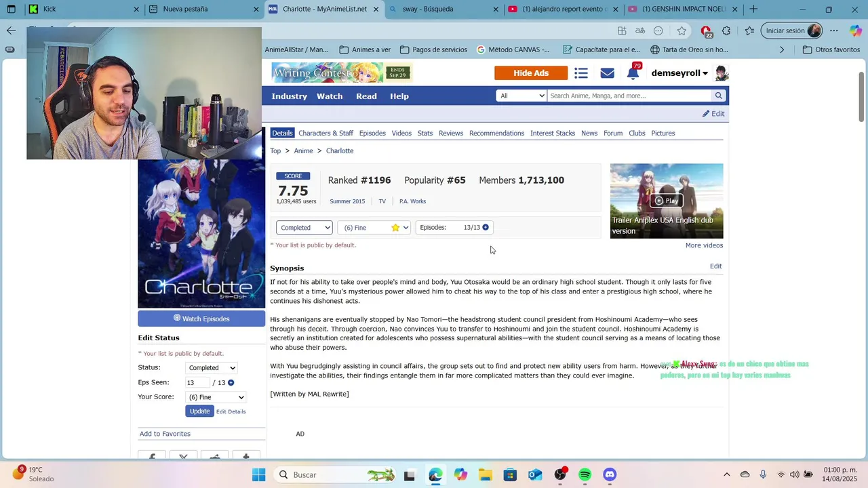The width and height of the screenshot is (868, 488).
Task: Open a new tab with plus button
Action: click(753, 9)
